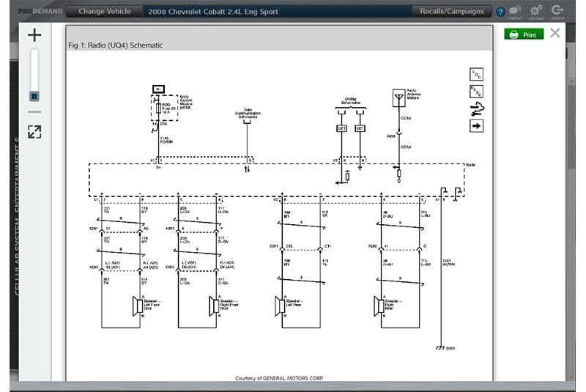Image resolution: width=586 pixels, height=392 pixels.
Task: Zoom in with the plus icon
Action: click(x=34, y=34)
